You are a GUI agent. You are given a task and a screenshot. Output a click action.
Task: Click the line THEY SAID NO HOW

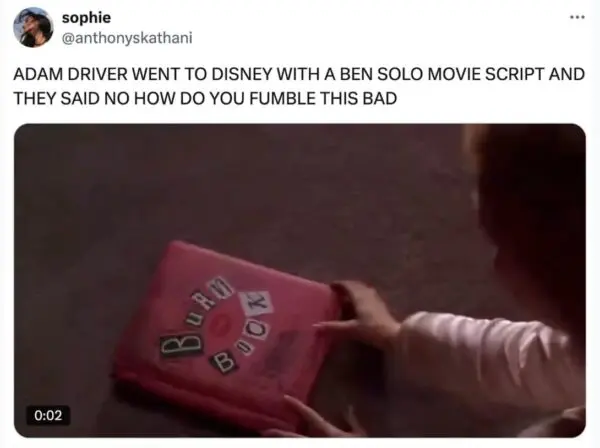205,98
